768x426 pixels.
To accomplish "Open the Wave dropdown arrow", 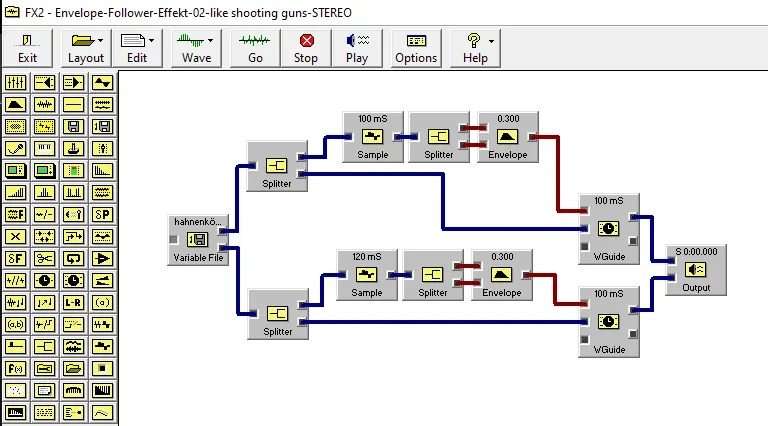I will (x=210, y=41).
